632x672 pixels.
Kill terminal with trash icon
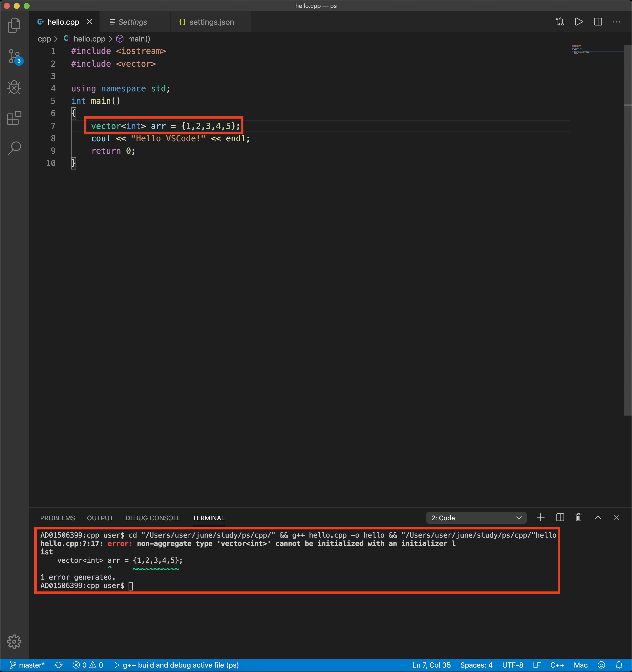click(579, 518)
